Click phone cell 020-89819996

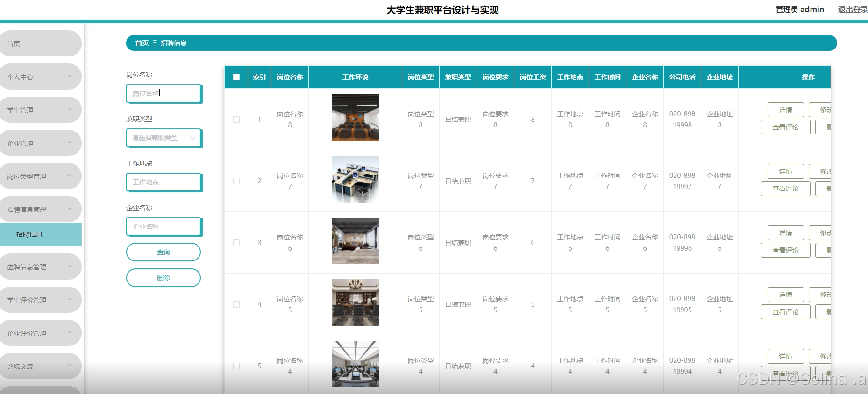click(682, 243)
